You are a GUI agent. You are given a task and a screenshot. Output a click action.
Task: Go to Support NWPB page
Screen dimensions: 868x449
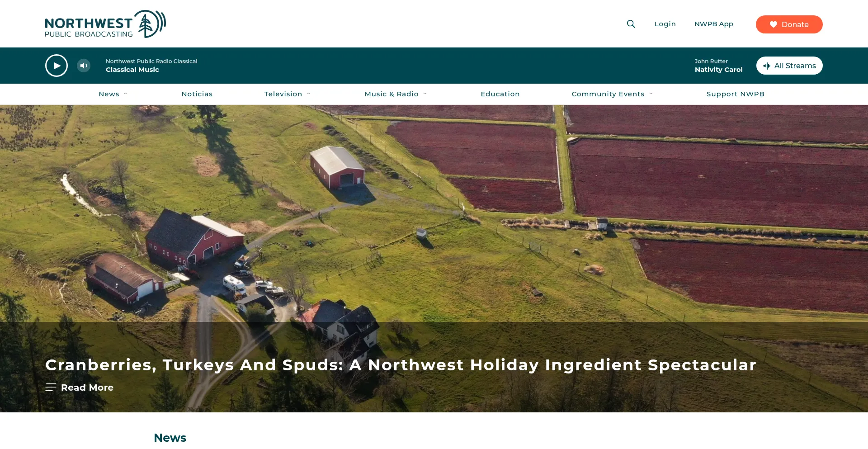736,94
